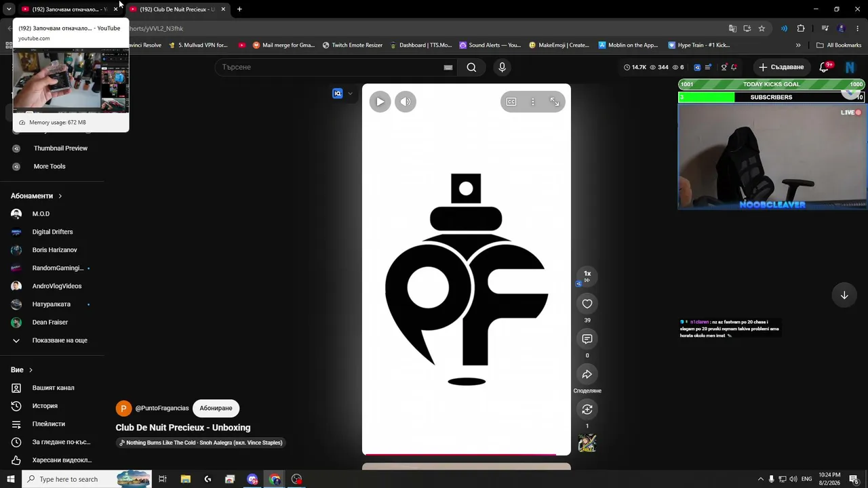The height and width of the screenshot is (488, 868).
Task: Switch to the Club De Nuit Precieux tab
Action: tap(177, 9)
